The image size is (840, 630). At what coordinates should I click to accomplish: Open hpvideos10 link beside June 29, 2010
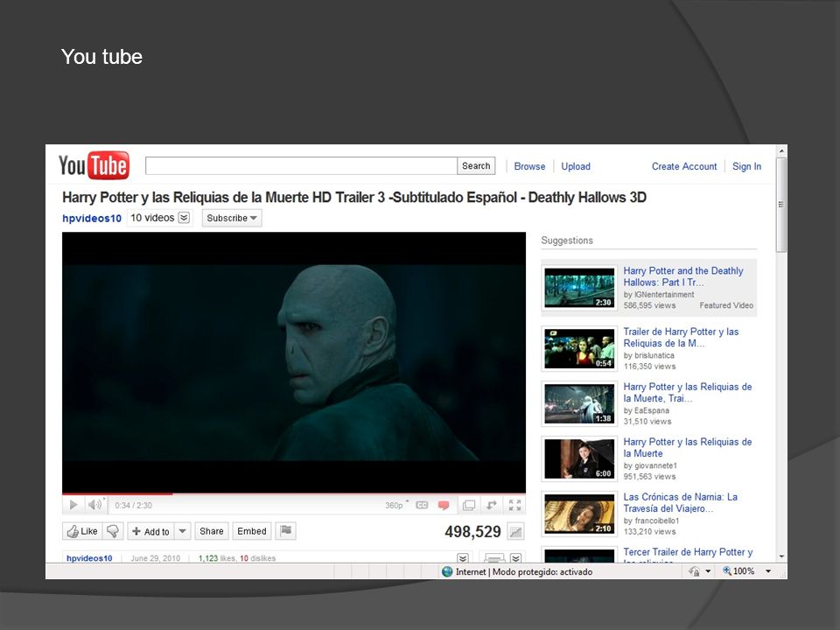coord(89,558)
